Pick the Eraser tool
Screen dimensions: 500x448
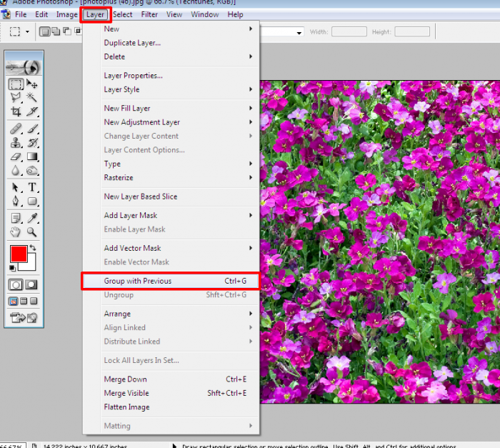pyautogui.click(x=16, y=156)
